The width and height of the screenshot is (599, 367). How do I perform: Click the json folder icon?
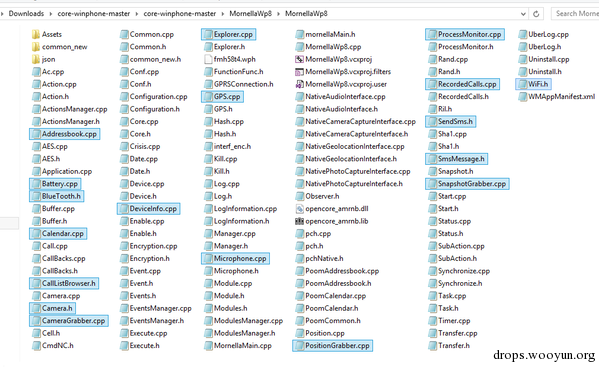click(36, 59)
